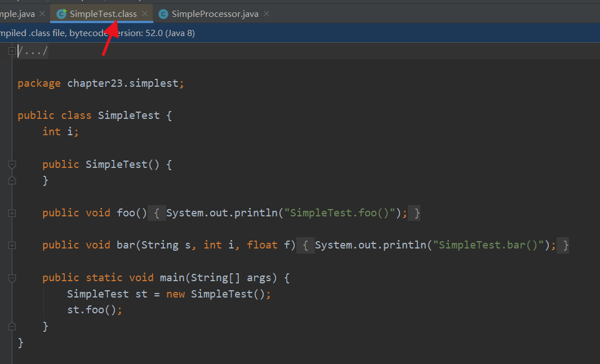Click the main method's closing fold marker
The height and width of the screenshot is (364, 600).
[12, 326]
